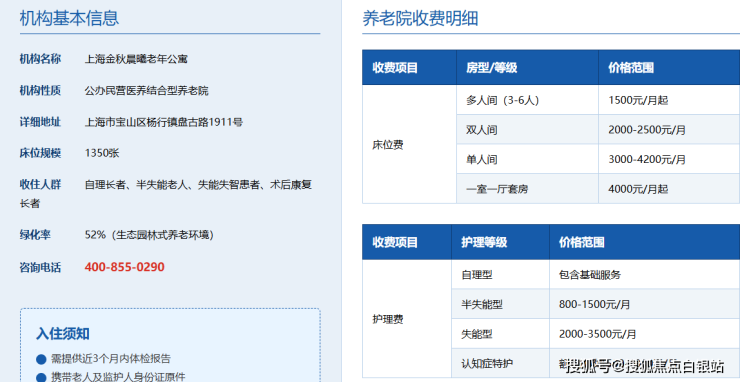The image size is (740, 382).
Task: Click the 咨询电话 label
Action: point(40,268)
